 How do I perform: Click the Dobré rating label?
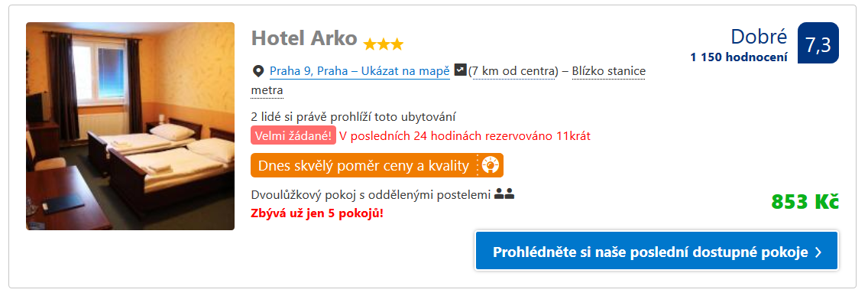coord(759,37)
